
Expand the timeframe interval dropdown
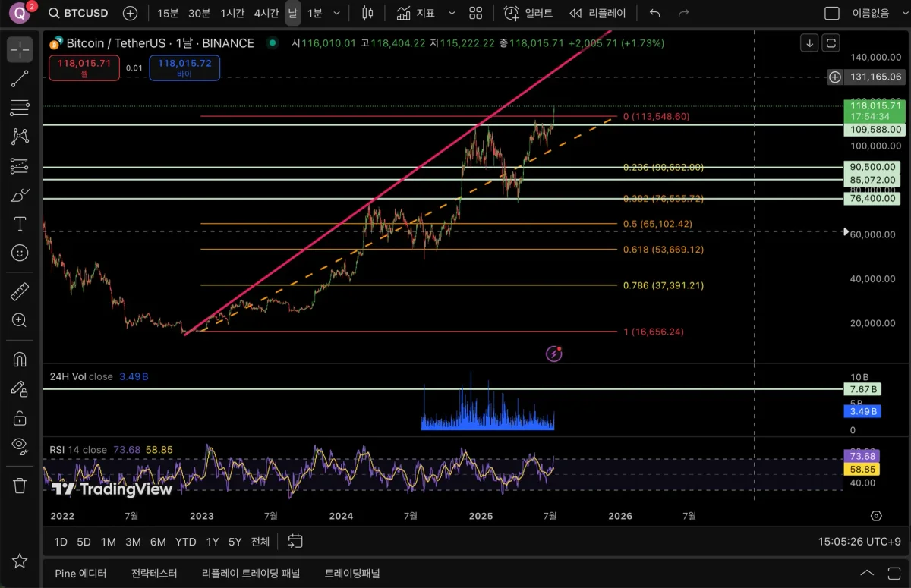[337, 13]
